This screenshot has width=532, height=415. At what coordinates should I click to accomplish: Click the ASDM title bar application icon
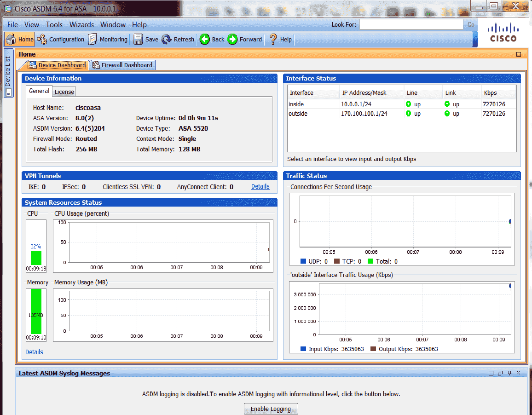click(x=8, y=8)
